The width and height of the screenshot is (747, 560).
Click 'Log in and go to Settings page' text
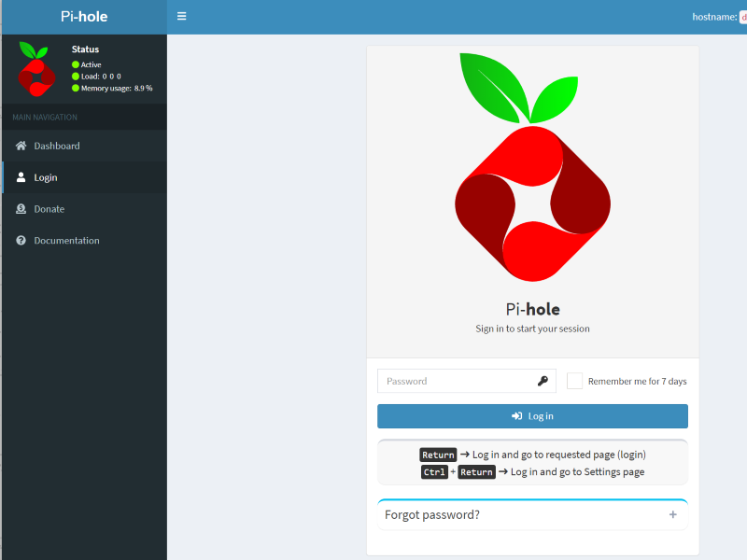577,472
